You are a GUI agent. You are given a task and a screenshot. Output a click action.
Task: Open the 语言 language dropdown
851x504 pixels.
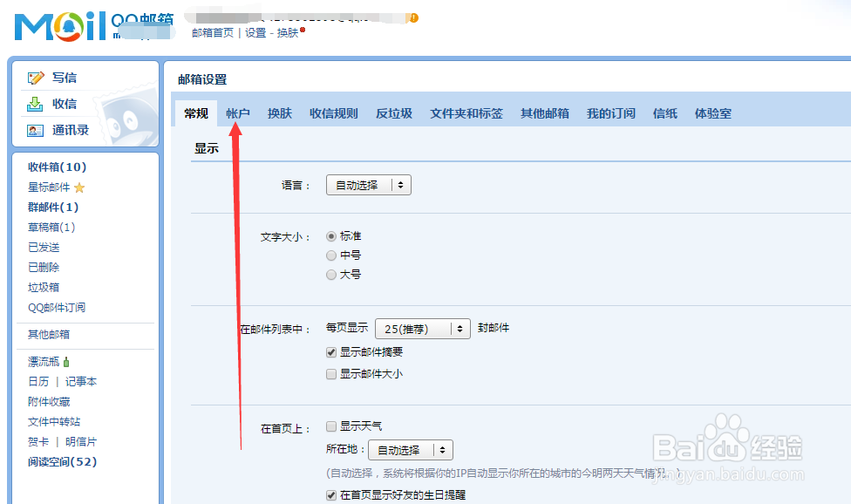tap(368, 184)
